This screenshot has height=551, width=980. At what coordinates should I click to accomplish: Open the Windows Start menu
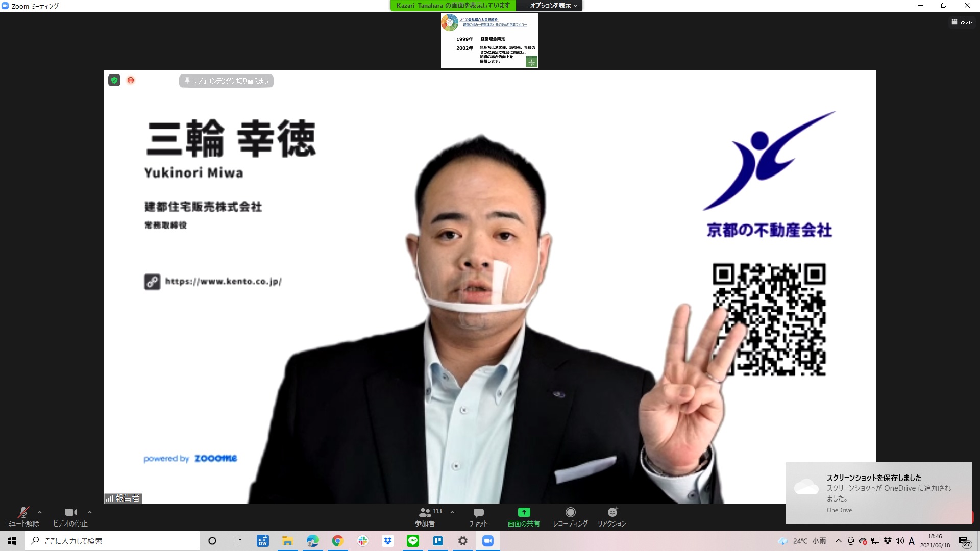(12, 541)
